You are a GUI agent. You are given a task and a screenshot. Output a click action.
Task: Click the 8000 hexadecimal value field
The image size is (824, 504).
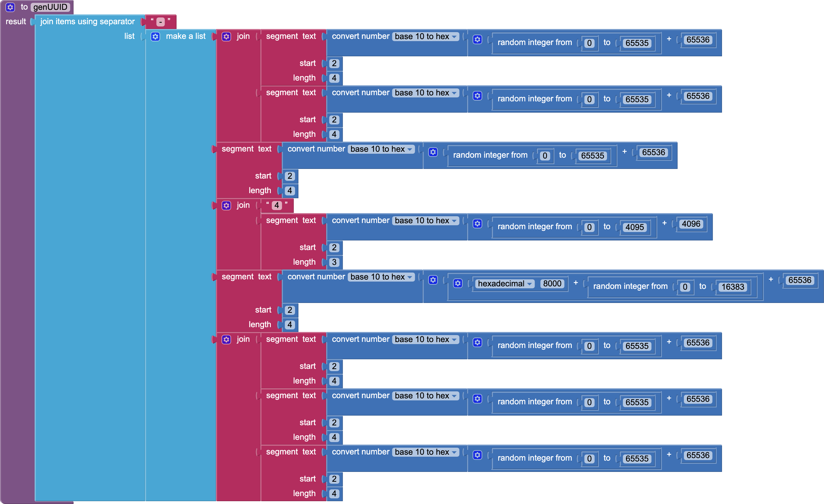pyautogui.click(x=552, y=284)
